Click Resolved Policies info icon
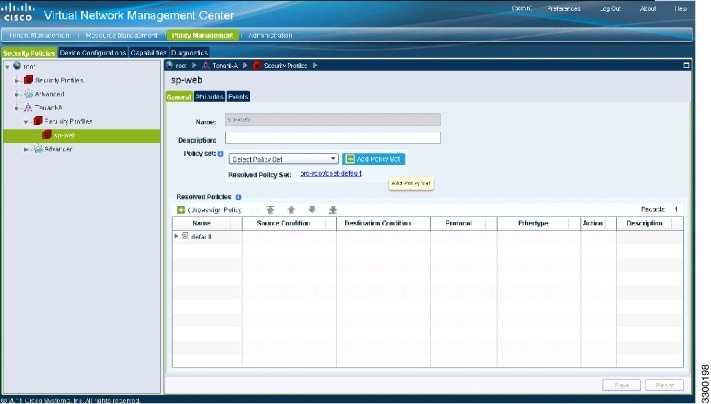 click(239, 197)
